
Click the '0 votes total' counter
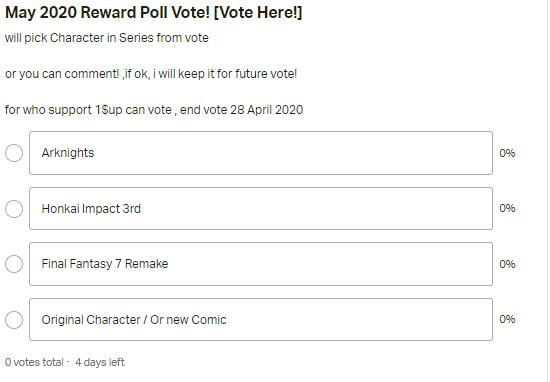click(34, 362)
